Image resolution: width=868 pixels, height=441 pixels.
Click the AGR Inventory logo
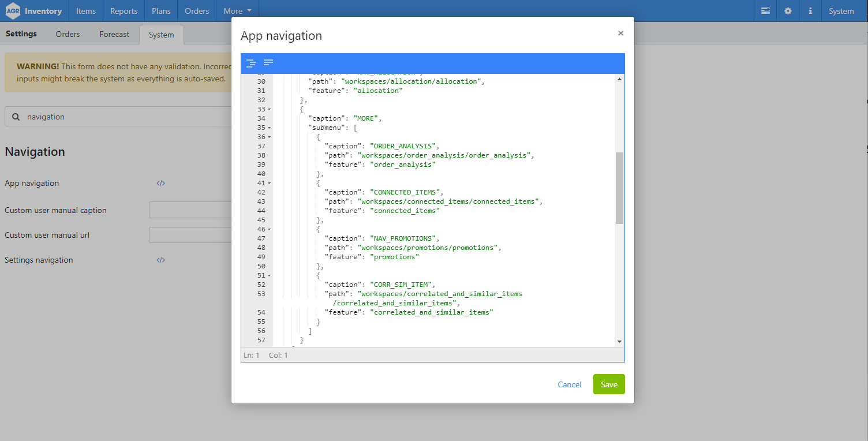(x=34, y=11)
